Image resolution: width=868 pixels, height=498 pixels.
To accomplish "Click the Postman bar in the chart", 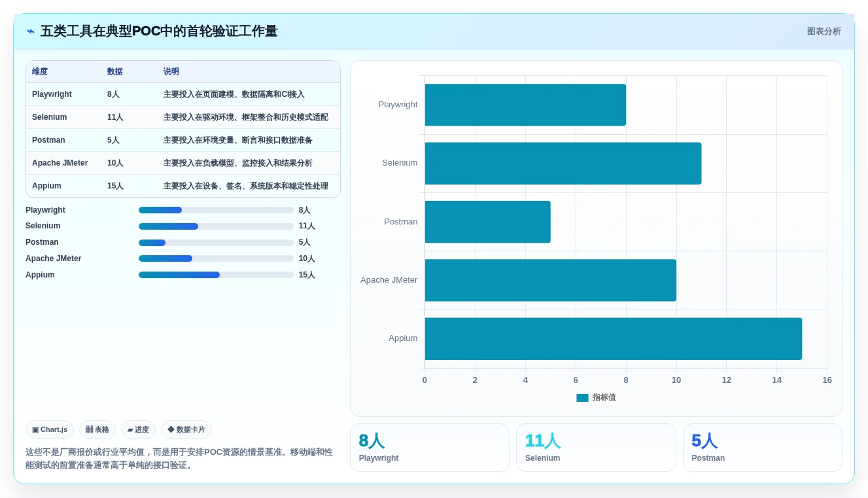I will point(488,222).
